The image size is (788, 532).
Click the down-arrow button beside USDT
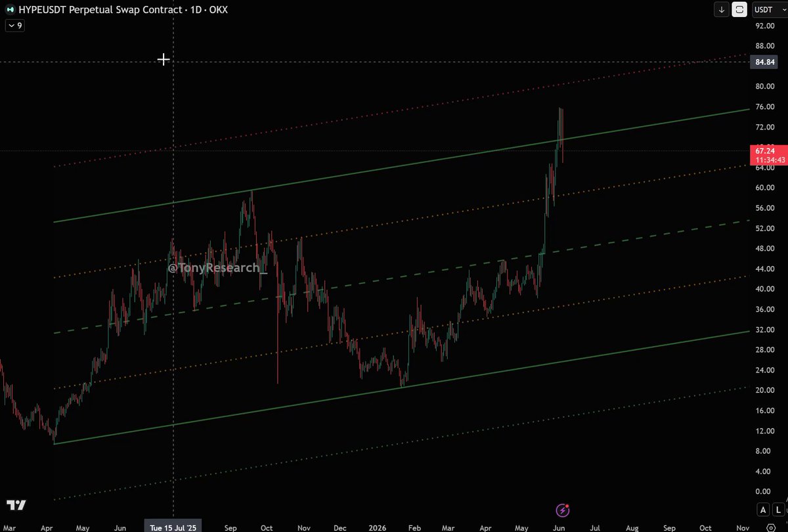pyautogui.click(x=722, y=9)
